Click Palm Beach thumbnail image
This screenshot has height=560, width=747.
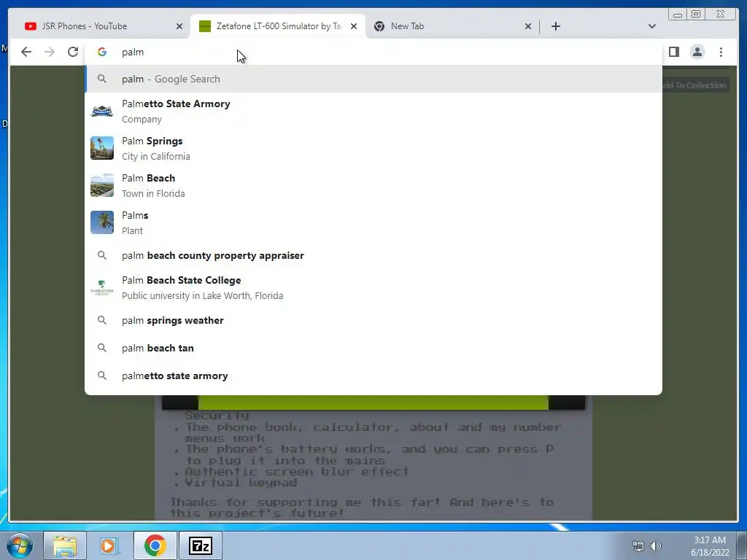click(x=102, y=185)
